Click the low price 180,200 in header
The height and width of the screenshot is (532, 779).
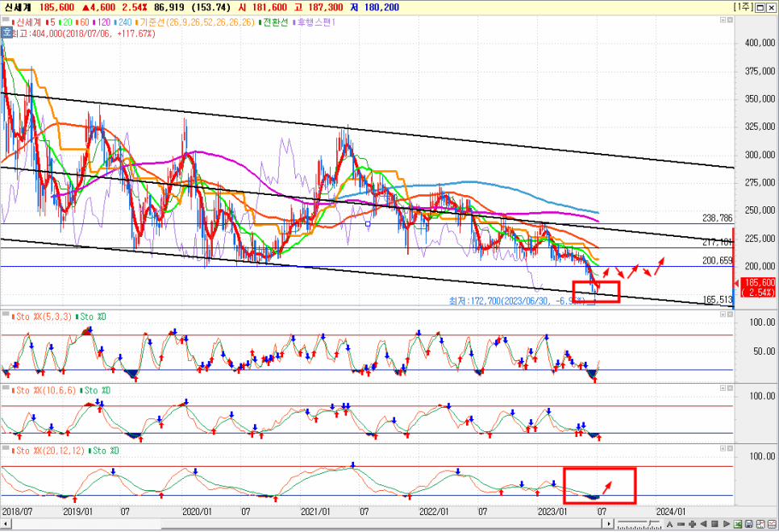point(381,7)
